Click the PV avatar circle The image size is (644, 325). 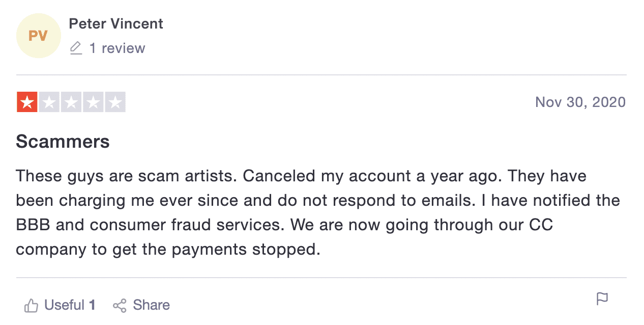click(x=39, y=36)
